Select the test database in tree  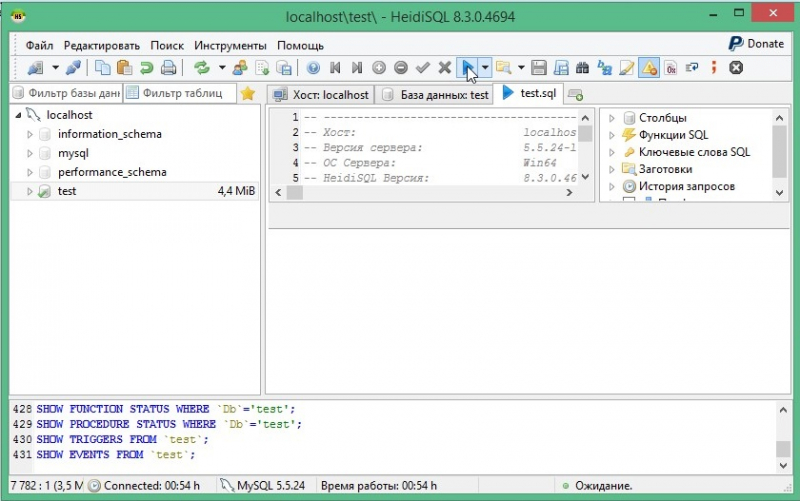67,191
